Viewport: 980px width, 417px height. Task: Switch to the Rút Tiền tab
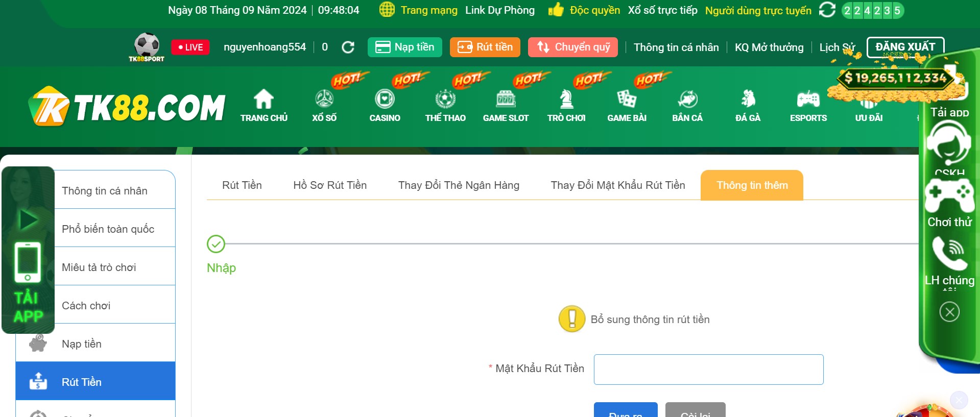tap(242, 185)
